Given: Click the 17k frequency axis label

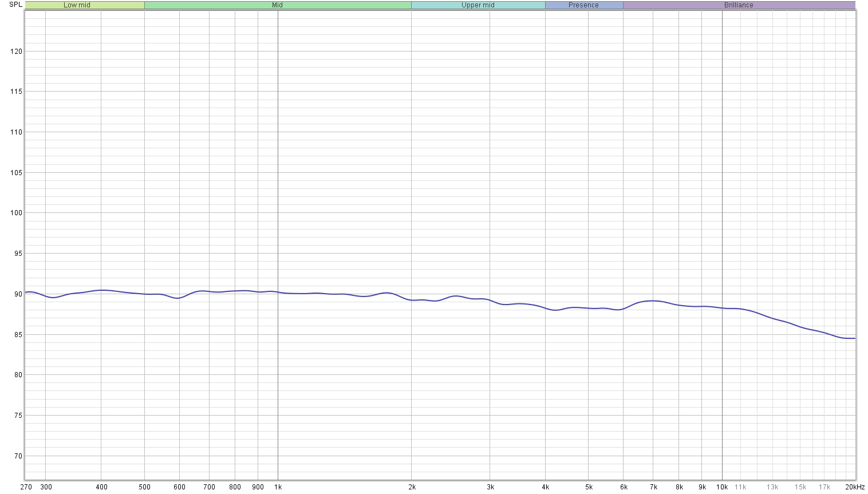Looking at the screenshot, I should pos(824,487).
